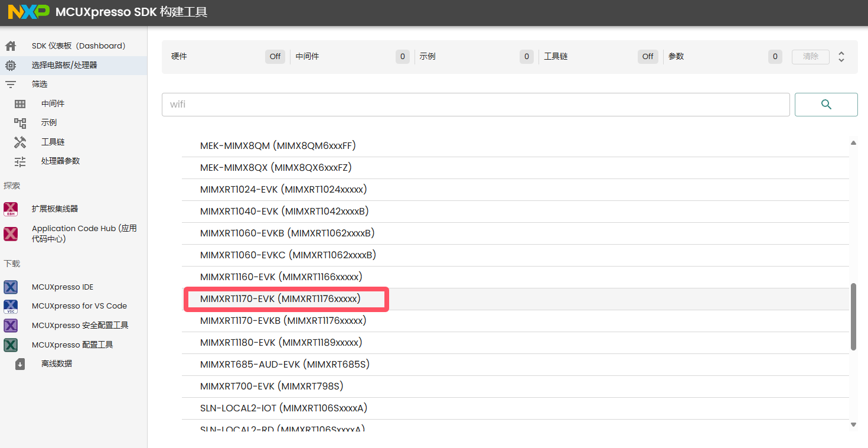Click the 清除 clear button

(811, 57)
